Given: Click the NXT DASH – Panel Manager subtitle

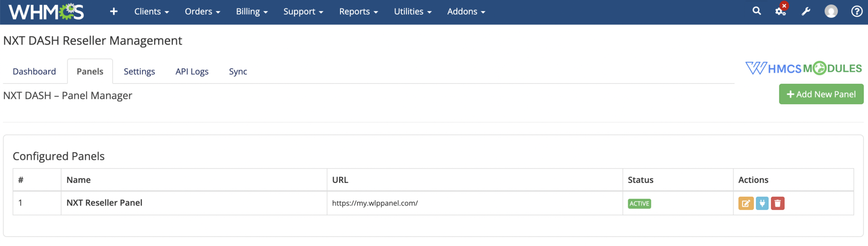Looking at the screenshot, I should [68, 95].
